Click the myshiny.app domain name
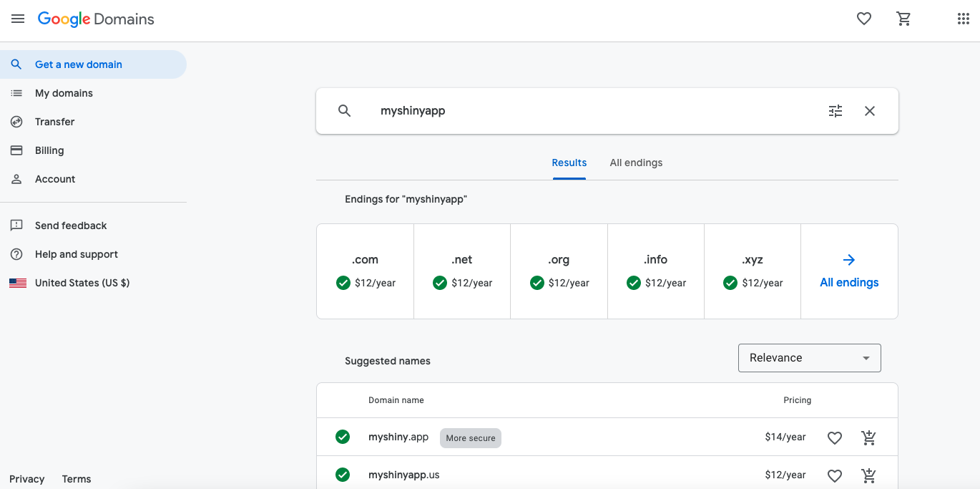This screenshot has width=980, height=489. (x=398, y=437)
